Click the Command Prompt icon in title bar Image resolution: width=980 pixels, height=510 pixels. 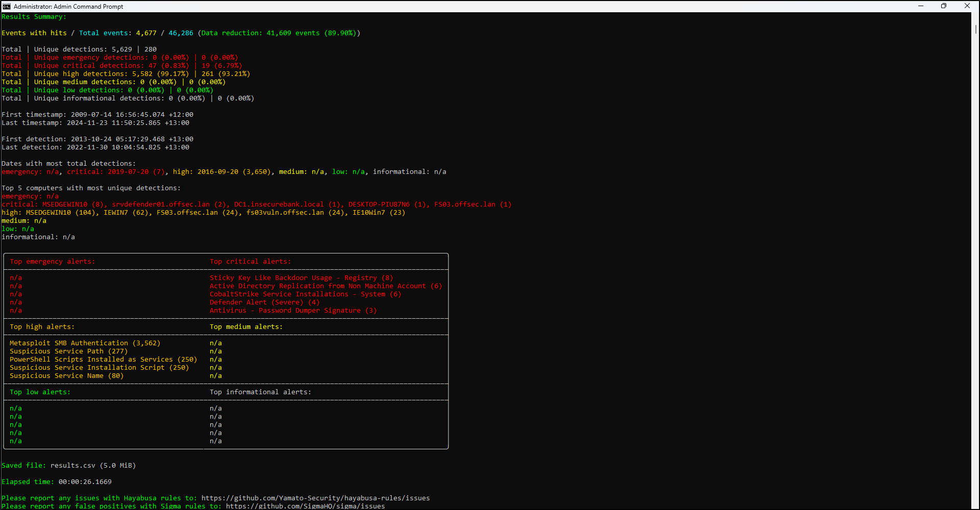(6, 6)
